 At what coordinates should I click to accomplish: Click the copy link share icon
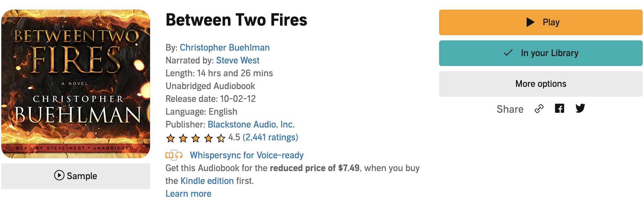pos(539,109)
